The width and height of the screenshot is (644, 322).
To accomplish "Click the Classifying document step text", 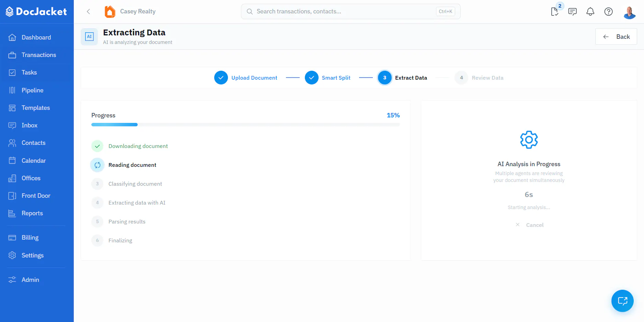I will coord(135,184).
